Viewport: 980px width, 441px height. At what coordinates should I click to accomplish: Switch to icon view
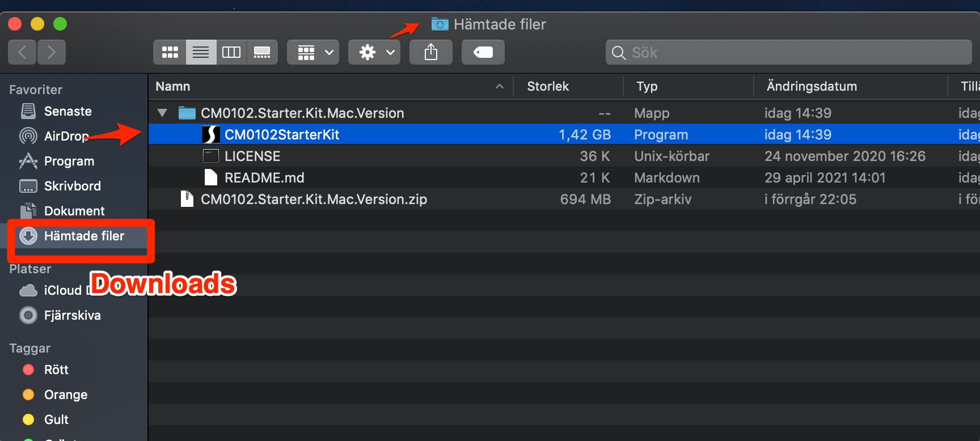pos(170,52)
